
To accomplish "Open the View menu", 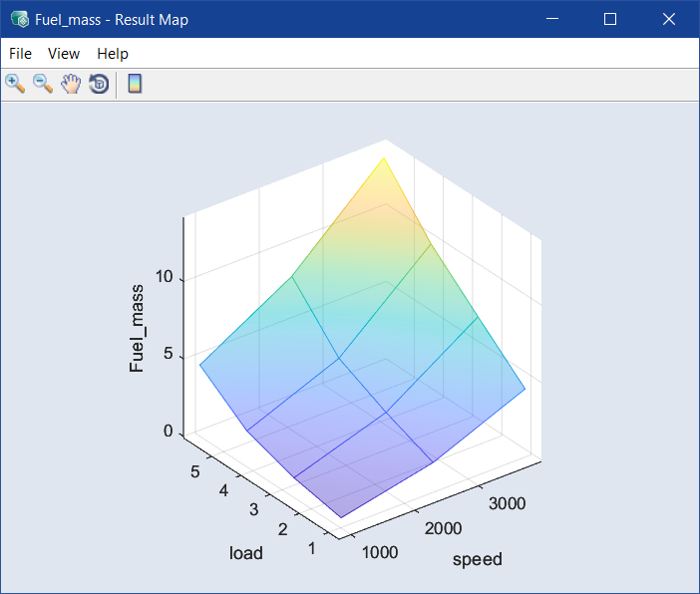I will point(64,54).
